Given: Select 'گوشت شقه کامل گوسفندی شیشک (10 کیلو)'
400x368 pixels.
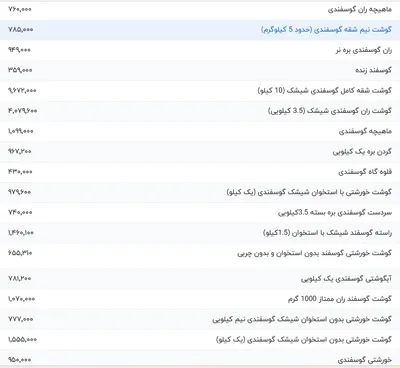Looking at the screenshot, I should [325, 91].
